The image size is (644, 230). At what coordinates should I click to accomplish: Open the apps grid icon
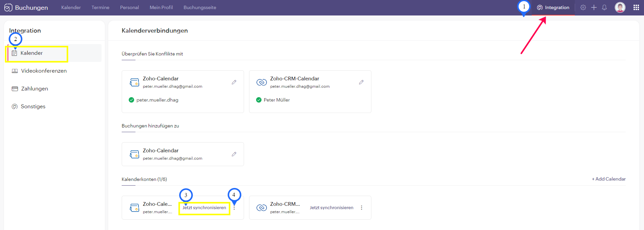pyautogui.click(x=636, y=7)
